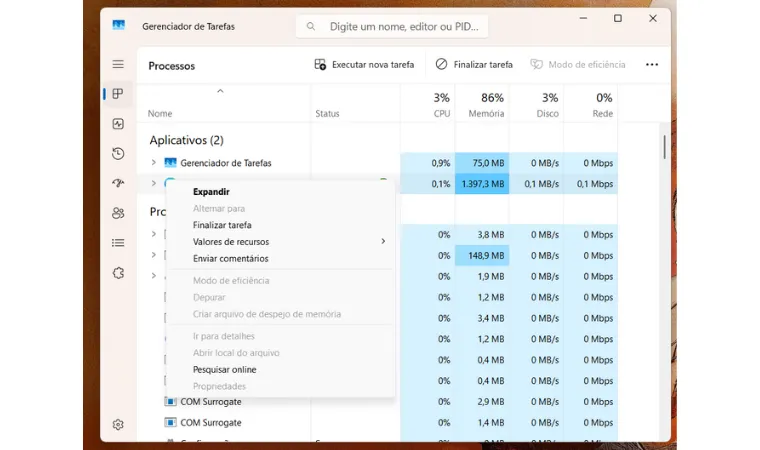This screenshot has height=450, width=760.
Task: Click the 1.397,3 MB memory cell
Action: click(x=482, y=184)
